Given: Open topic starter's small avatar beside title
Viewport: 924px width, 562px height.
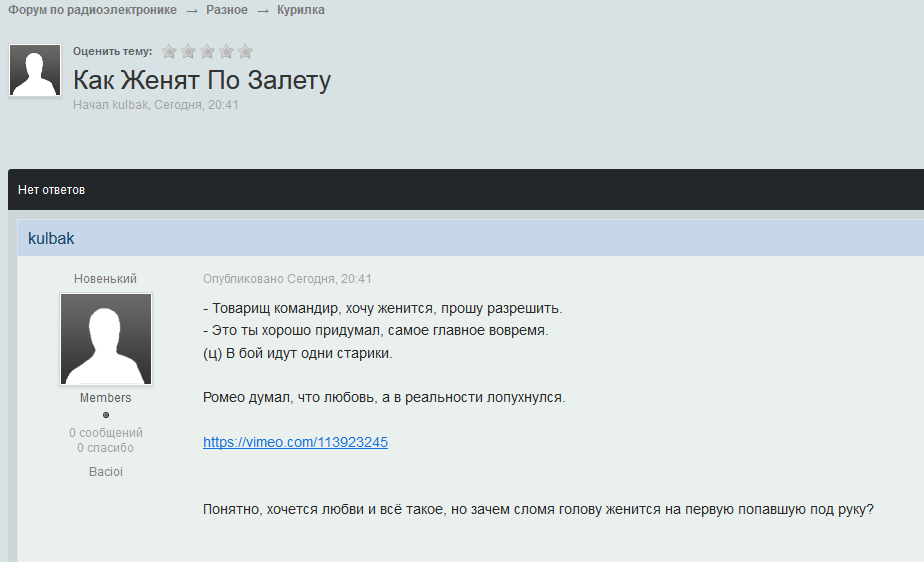Looking at the screenshot, I should click(x=35, y=70).
